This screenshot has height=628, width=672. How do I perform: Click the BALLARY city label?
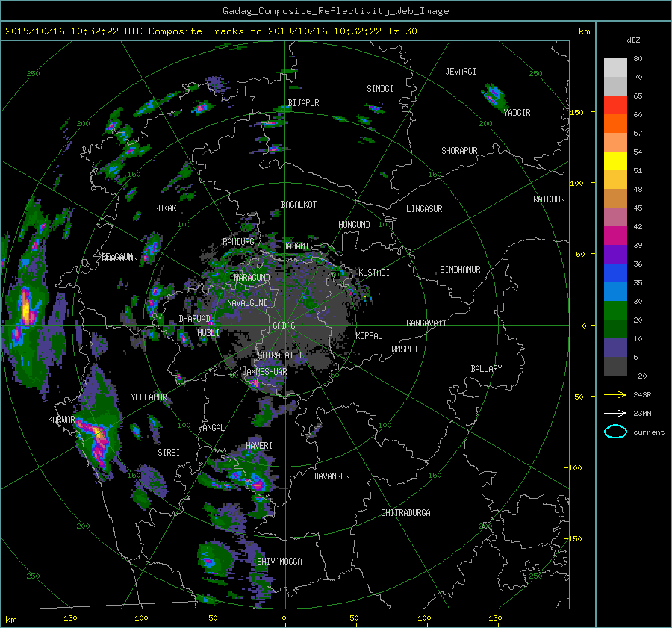coord(486,369)
